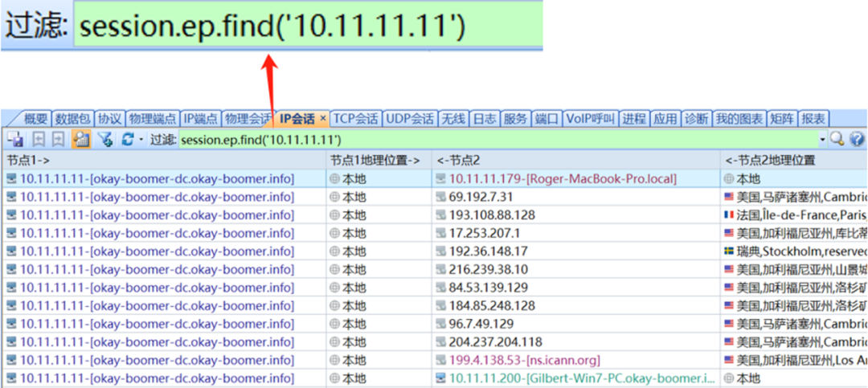Switch to the 物理会话 tab

tap(247, 118)
